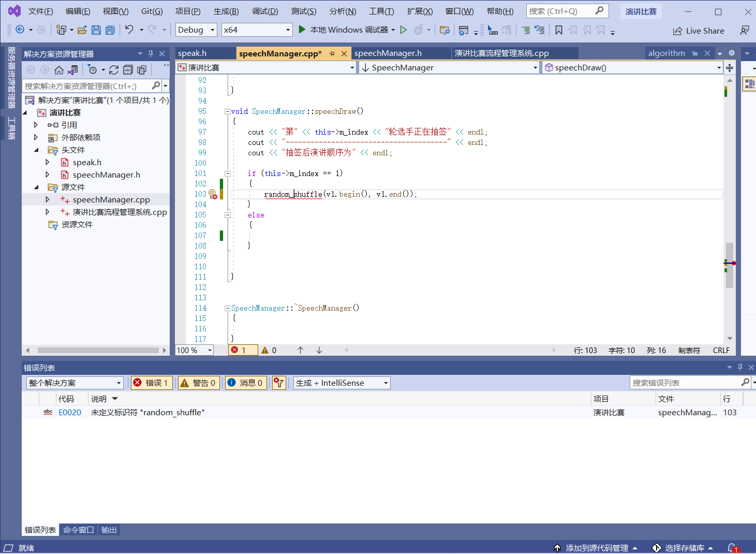Open the 100 % zoom dropdown
This screenshot has width=756, height=554.
click(x=195, y=351)
